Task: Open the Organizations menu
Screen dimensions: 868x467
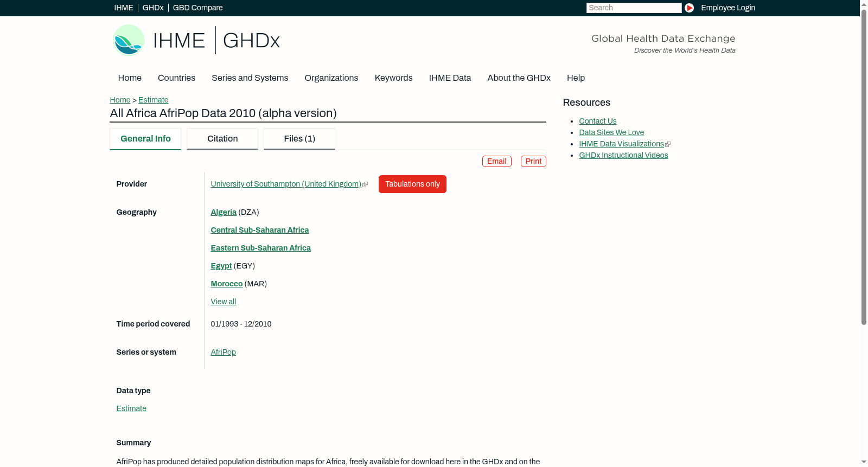Action: click(331, 78)
